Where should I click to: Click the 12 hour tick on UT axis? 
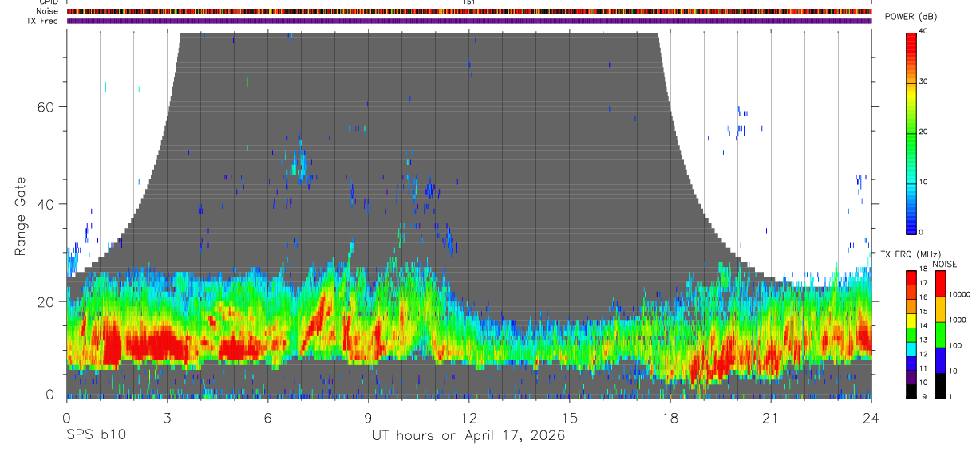click(468, 417)
